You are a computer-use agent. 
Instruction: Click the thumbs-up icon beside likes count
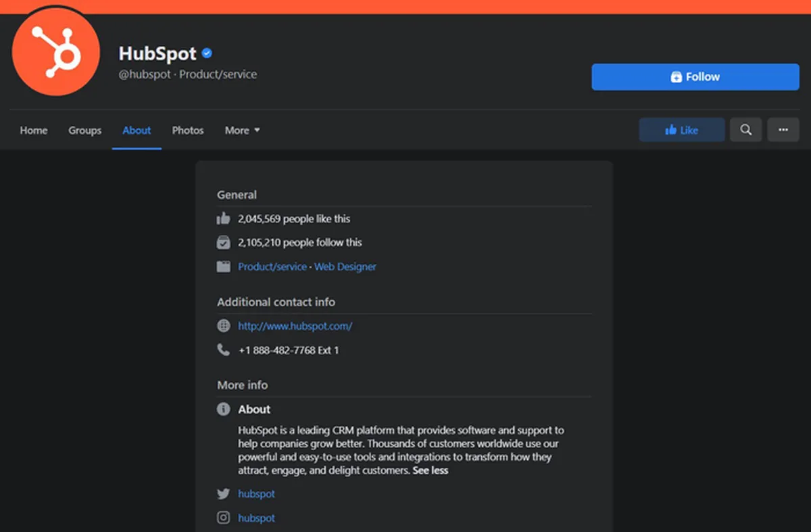coord(224,218)
